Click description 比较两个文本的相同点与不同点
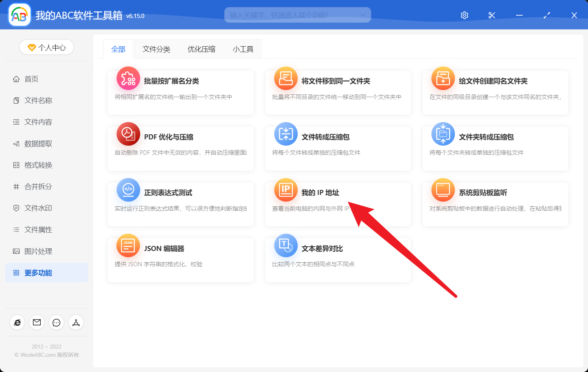This screenshot has height=372, width=588. [x=313, y=264]
